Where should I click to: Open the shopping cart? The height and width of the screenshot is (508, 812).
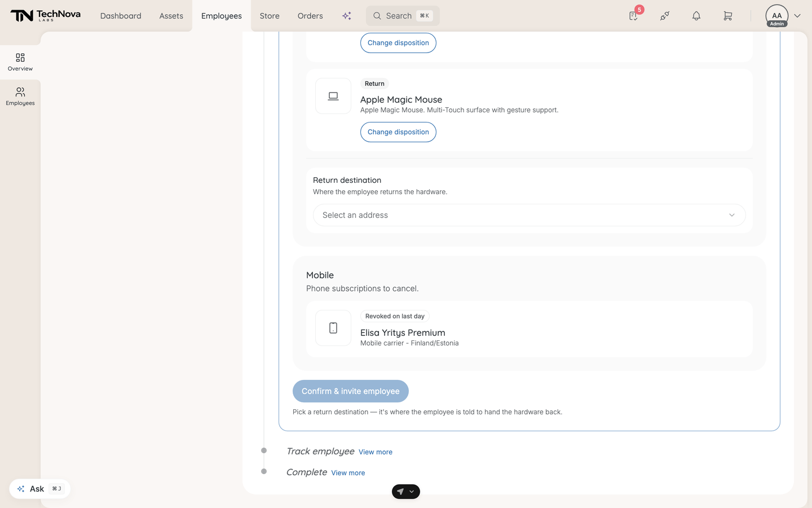tap(728, 16)
